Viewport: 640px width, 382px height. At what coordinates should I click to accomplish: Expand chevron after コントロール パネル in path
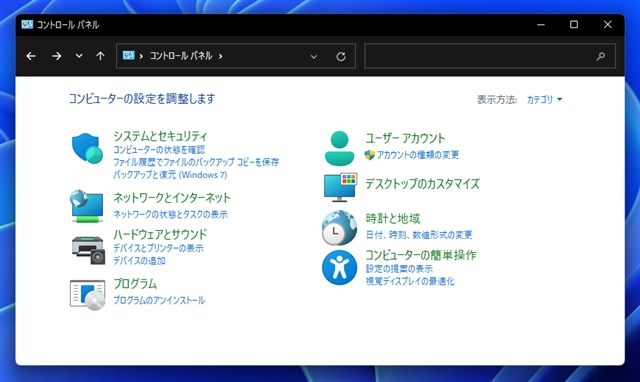click(220, 56)
